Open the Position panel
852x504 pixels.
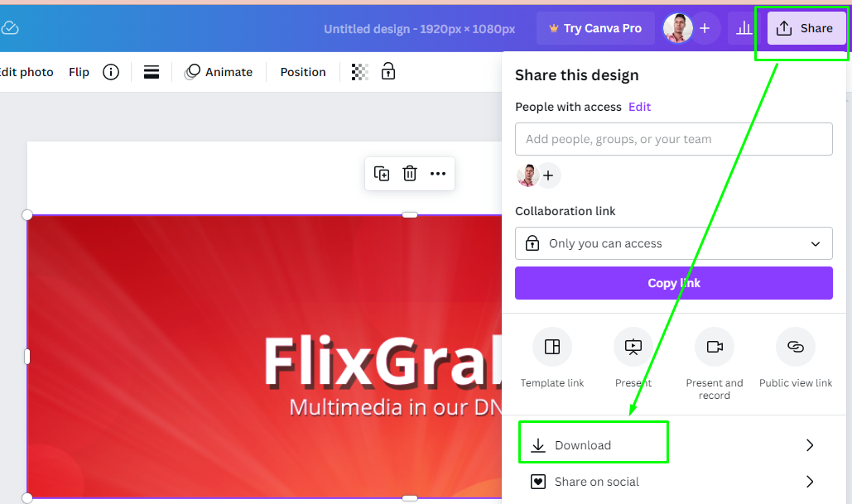(303, 72)
